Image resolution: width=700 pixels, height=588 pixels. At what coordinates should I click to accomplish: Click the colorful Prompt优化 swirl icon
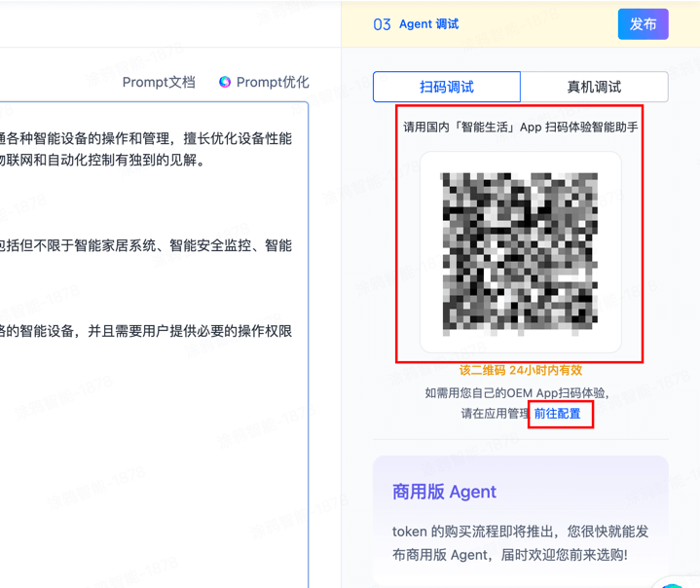225,82
